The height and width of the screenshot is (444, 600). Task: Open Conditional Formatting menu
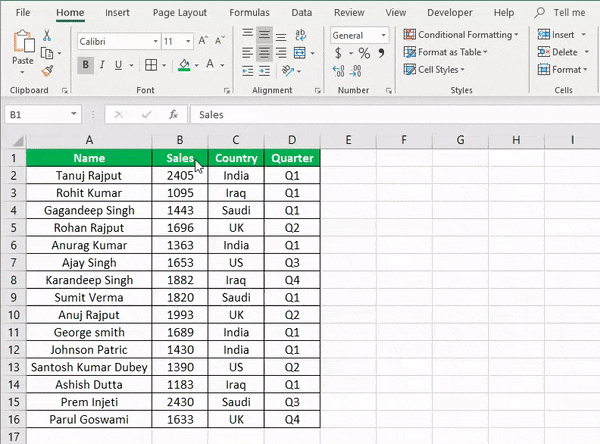click(x=461, y=35)
